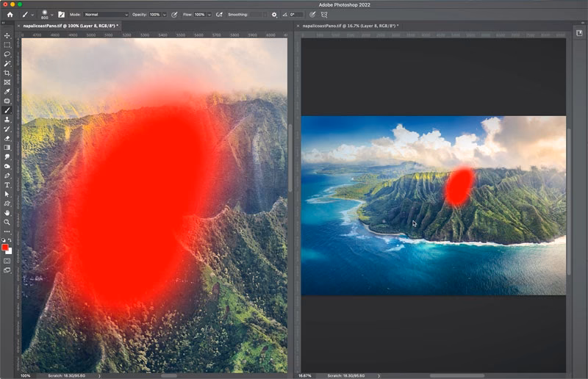Swap foreground and background colors
Viewport: 588px width, 379px height.
10,240
